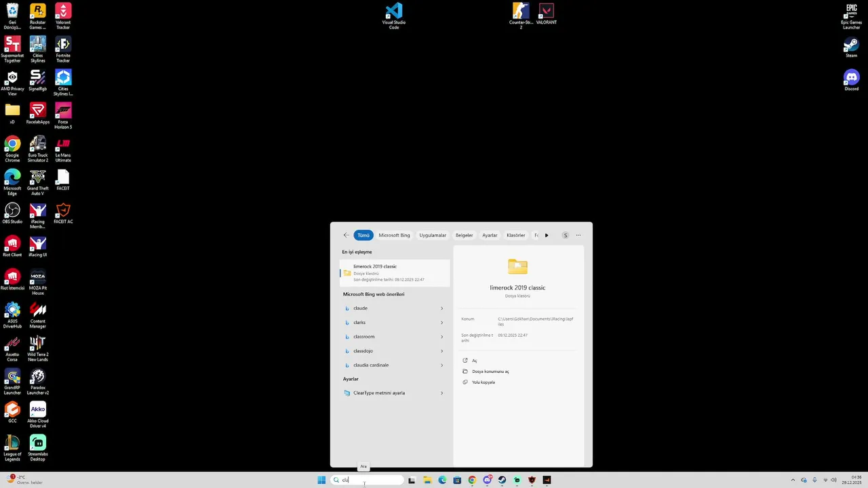This screenshot has height=488, width=868.
Task: Switch to the Uygulamalar filter tab
Action: click(433, 235)
